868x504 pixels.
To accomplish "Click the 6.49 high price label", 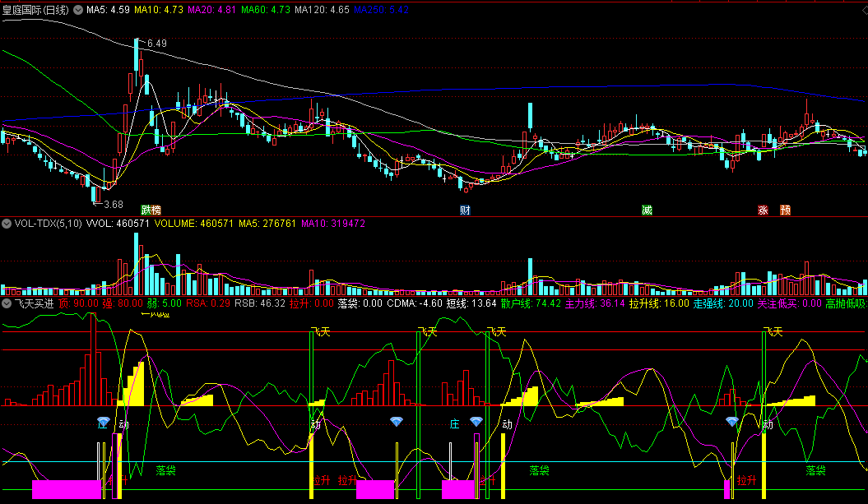I will 156,43.
